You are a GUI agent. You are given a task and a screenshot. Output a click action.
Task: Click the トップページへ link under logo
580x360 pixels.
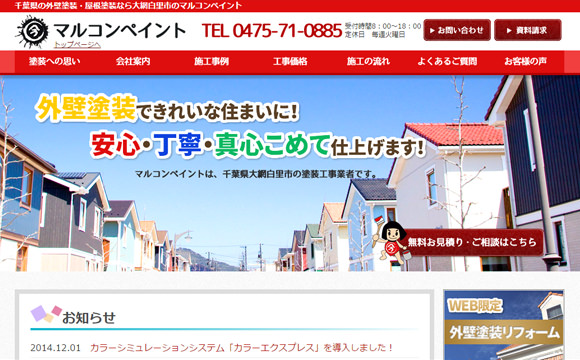77,45
